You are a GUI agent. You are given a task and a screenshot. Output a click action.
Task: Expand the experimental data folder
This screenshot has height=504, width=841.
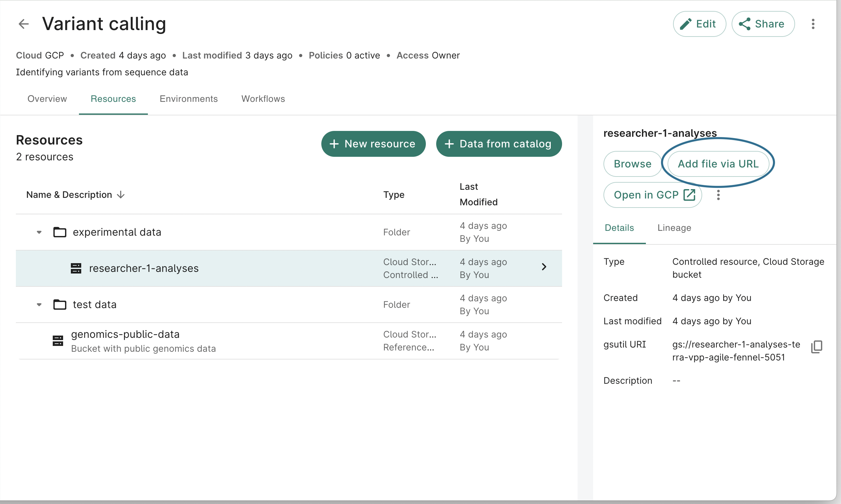[39, 231]
